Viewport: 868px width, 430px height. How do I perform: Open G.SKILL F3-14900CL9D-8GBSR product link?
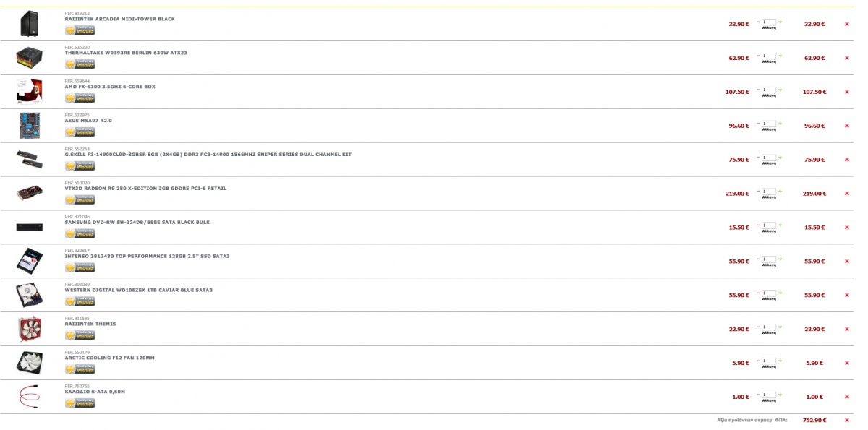pyautogui.click(x=208, y=155)
